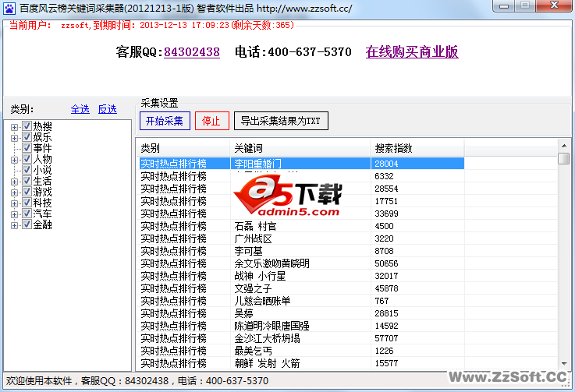The image size is (575, 392).
Task: Select the 广州战区 keyword row
Action: tap(302, 238)
